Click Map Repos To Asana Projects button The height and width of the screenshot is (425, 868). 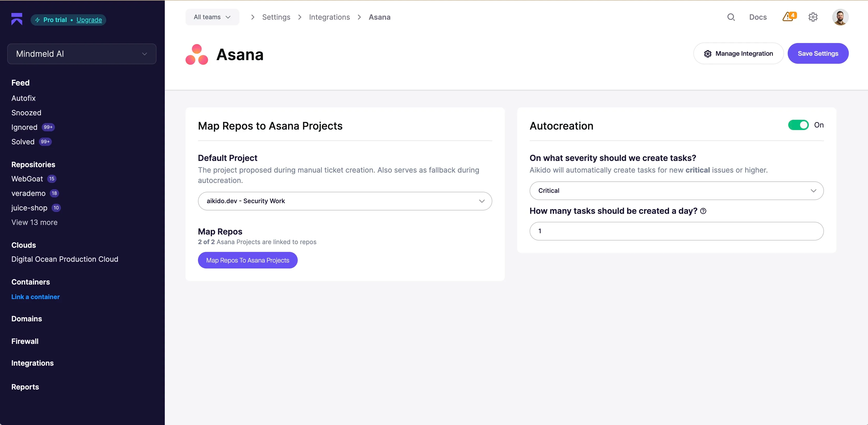(247, 260)
